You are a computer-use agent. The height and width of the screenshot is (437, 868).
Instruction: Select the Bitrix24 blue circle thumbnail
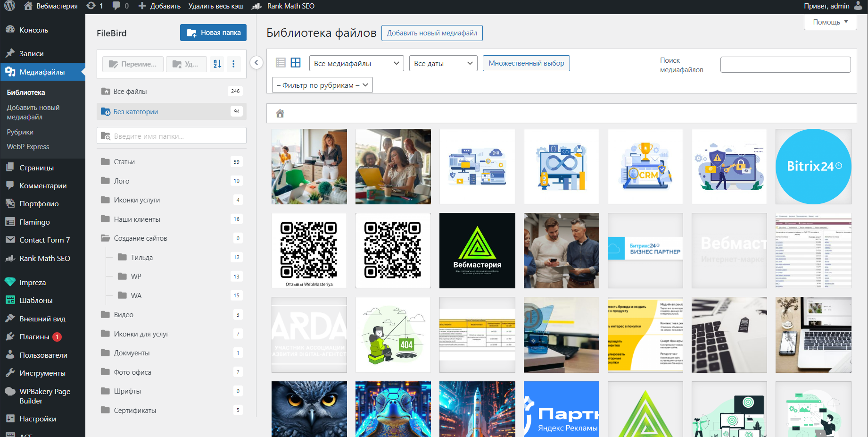click(x=813, y=167)
